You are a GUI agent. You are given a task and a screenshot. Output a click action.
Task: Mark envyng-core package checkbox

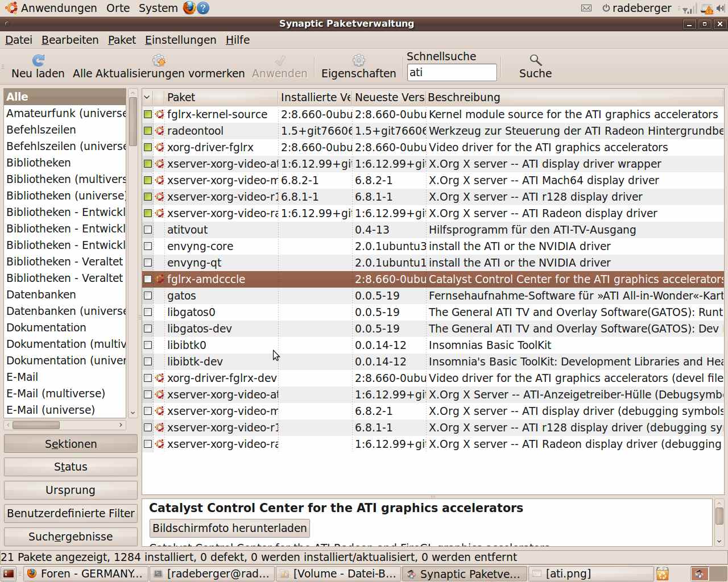tap(148, 246)
